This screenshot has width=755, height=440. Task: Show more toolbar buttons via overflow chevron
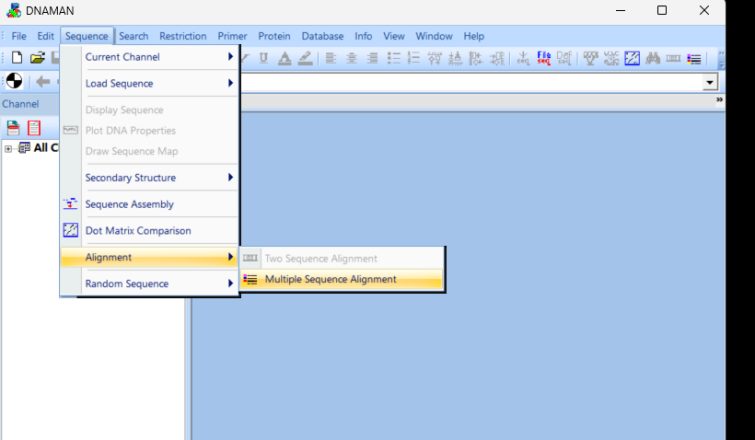tap(721, 59)
